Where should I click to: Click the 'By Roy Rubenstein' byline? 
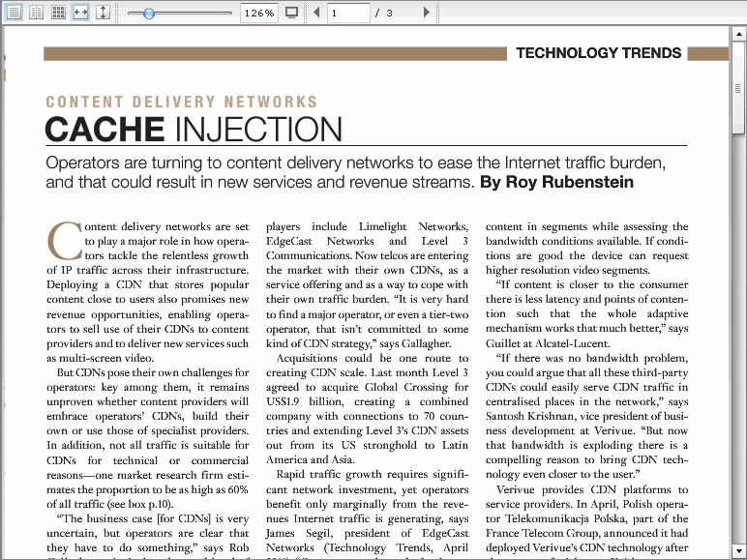556,182
